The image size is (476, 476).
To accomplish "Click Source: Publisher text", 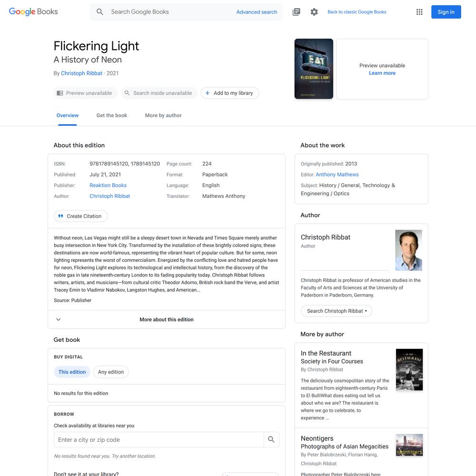I will click(x=72, y=300).
